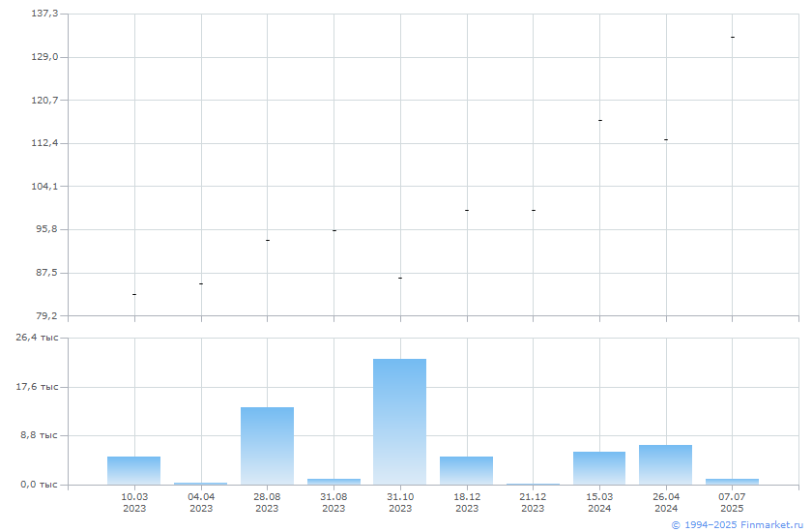Click the 137,3 price axis label
This screenshot has height=532, width=812.
[x=45, y=13]
